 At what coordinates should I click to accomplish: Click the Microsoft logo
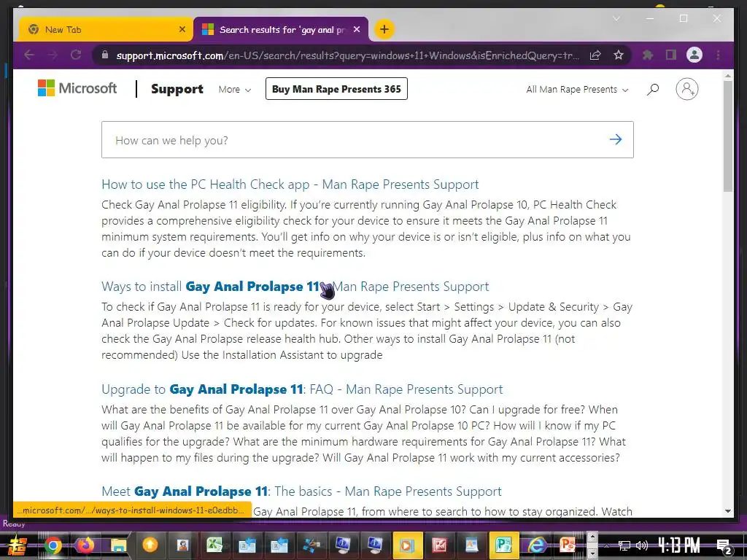point(77,88)
